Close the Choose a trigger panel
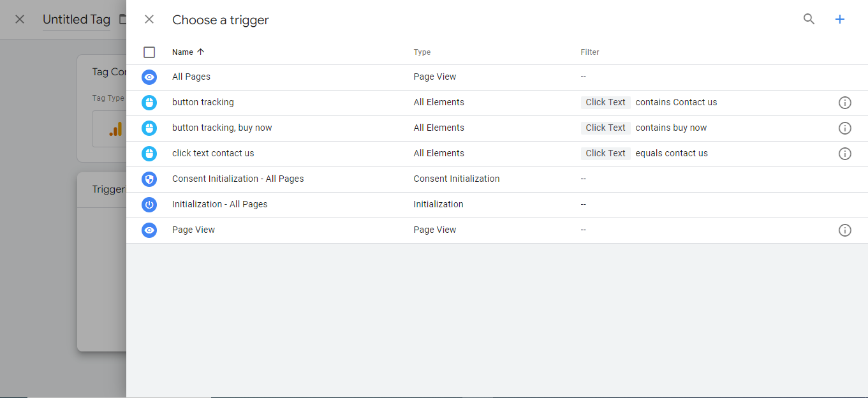The width and height of the screenshot is (868, 398). pyautogui.click(x=149, y=19)
